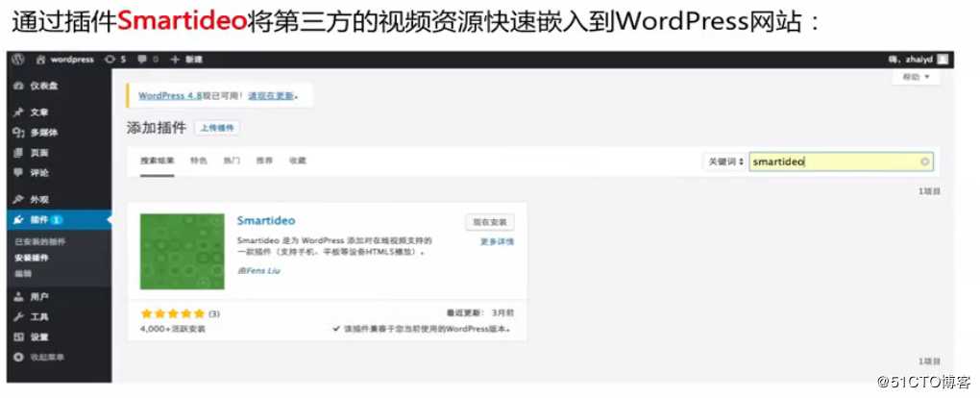The width and height of the screenshot is (980, 398).
Task: Open 更多详情 link for Smartideo
Action: (x=497, y=242)
